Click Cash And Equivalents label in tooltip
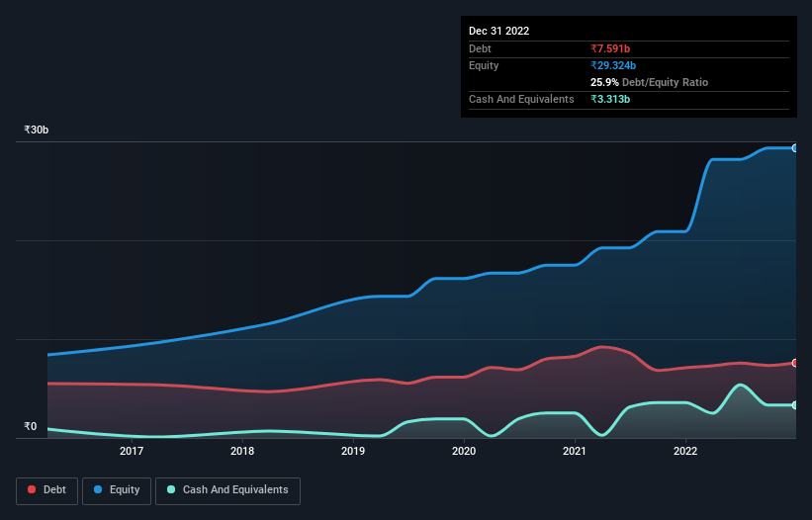This screenshot has height=520, width=812. [x=521, y=99]
